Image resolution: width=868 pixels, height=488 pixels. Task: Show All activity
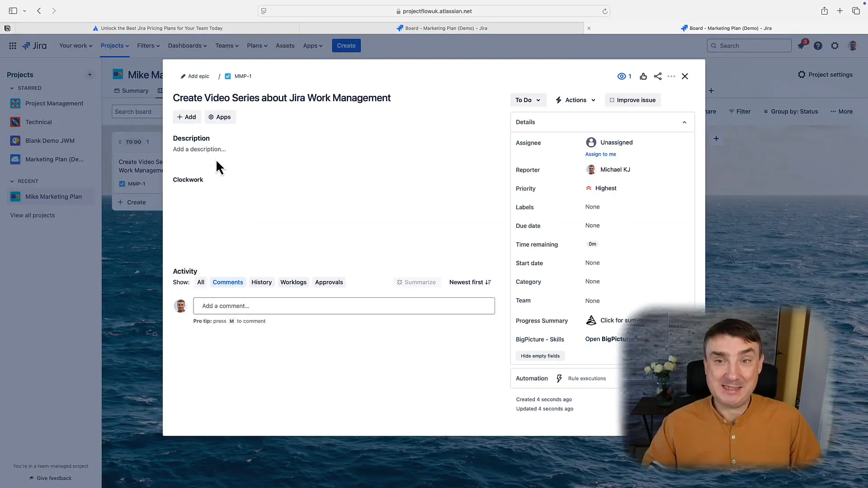tap(201, 282)
